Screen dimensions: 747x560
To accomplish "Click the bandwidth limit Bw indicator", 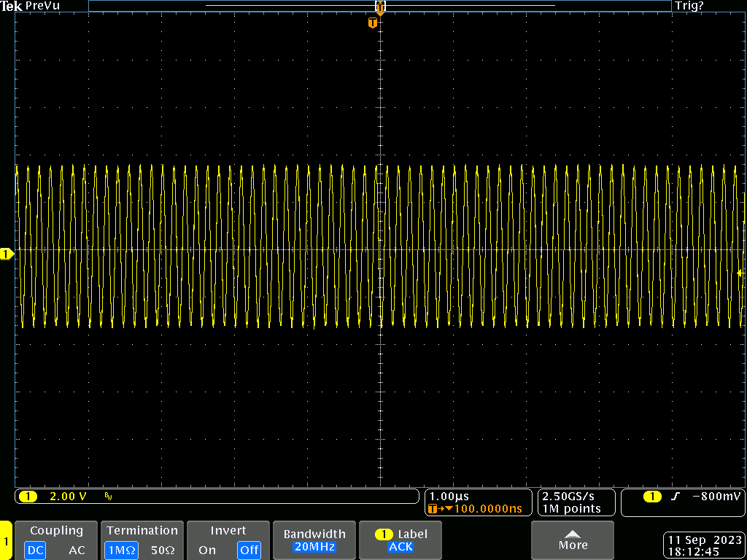I will pyautogui.click(x=108, y=497).
